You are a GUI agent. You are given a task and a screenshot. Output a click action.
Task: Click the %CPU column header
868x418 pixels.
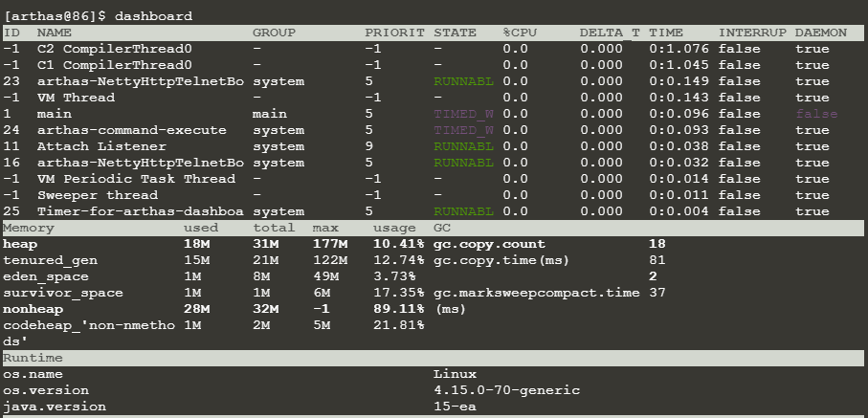coord(520,33)
